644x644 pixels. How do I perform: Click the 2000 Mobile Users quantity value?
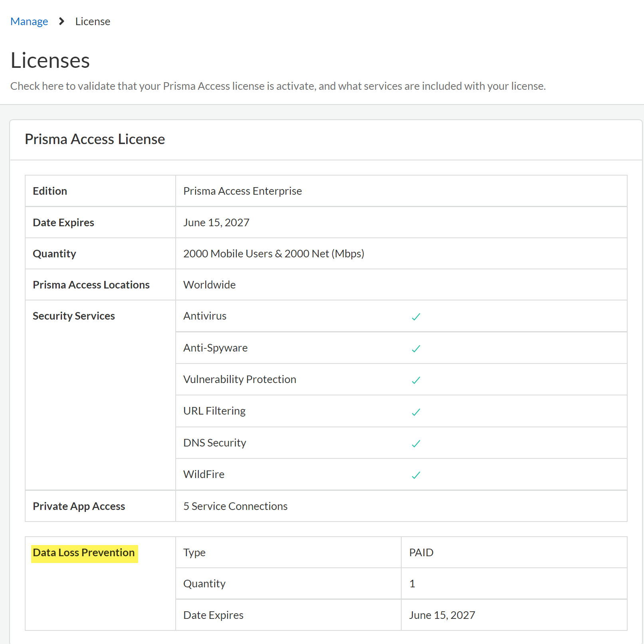click(273, 254)
